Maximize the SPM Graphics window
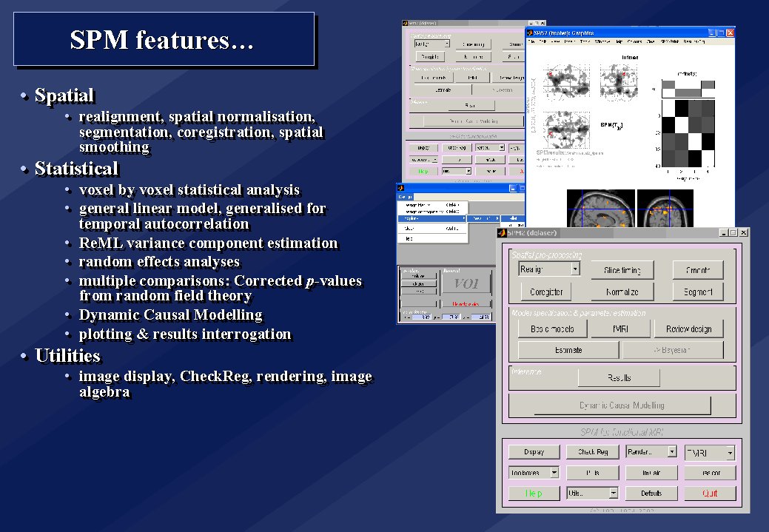This screenshot has width=769, height=532. [x=721, y=33]
